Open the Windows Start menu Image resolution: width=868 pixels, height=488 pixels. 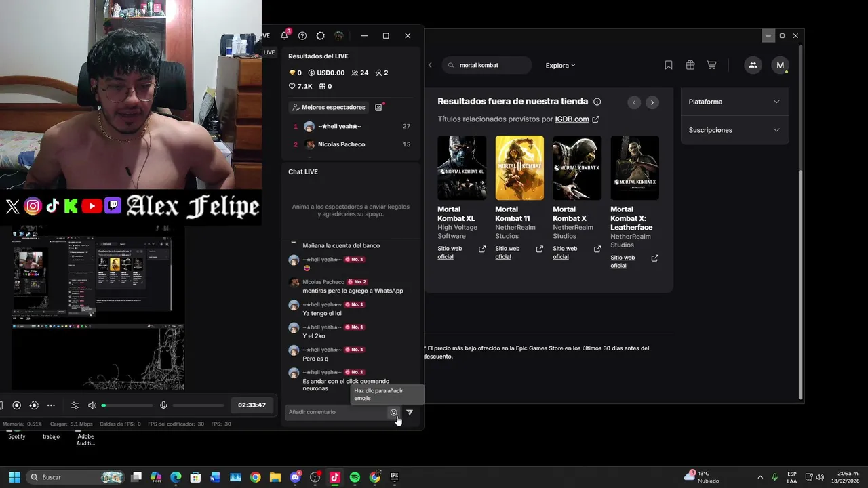[14, 477]
